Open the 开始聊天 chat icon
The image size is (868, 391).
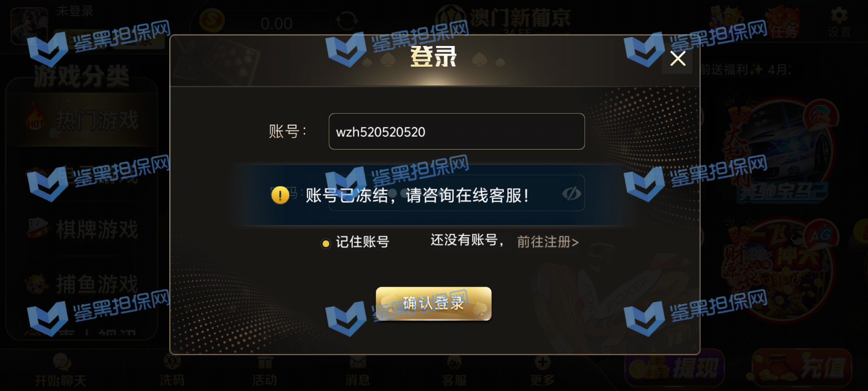point(61,370)
